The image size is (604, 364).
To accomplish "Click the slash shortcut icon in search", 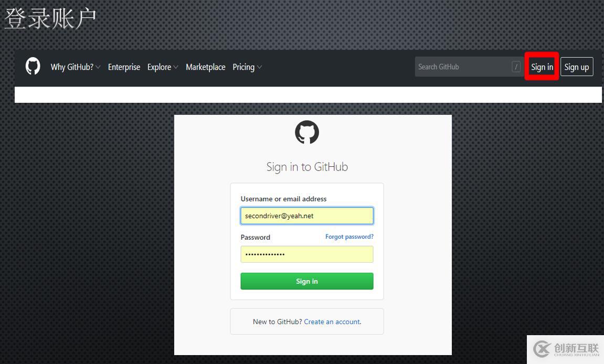I will (x=516, y=67).
